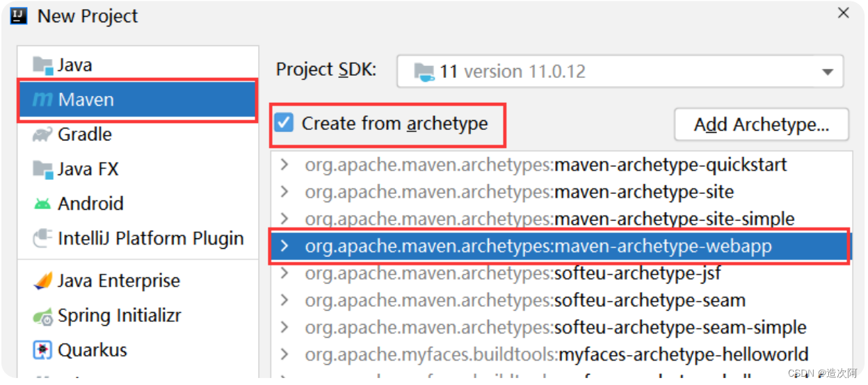Viewport: 868px width, 385px height.
Task: Click the IntelliJ Platform Plugin icon
Action: [43, 238]
